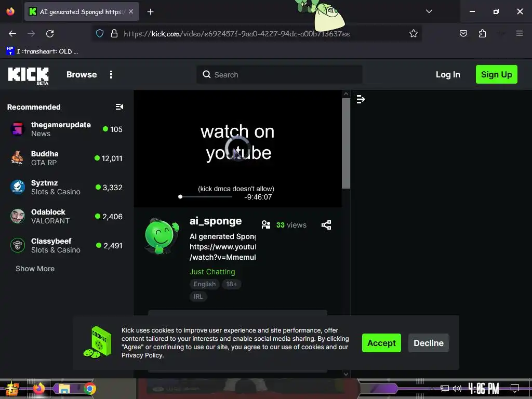Expand the chat panel with arrow icon
The image size is (532, 399).
(361, 99)
